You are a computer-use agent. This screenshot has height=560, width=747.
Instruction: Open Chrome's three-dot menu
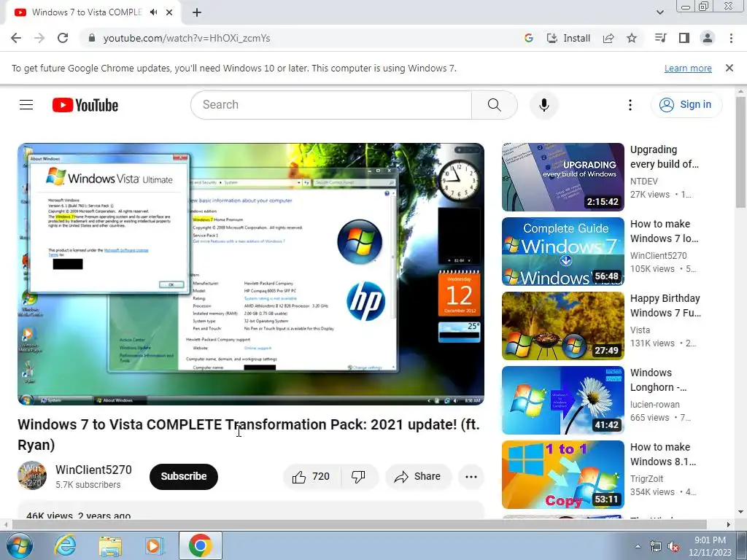pyautogui.click(x=731, y=38)
